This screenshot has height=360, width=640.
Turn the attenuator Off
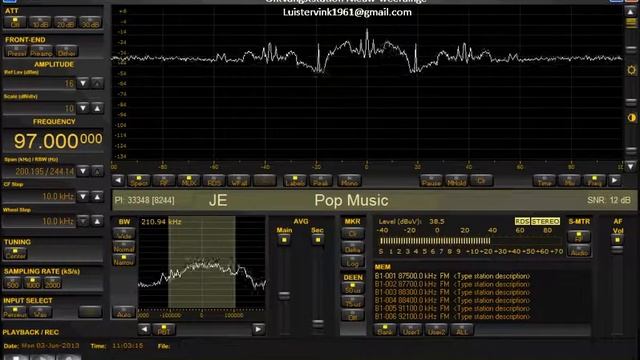[x=15, y=22]
